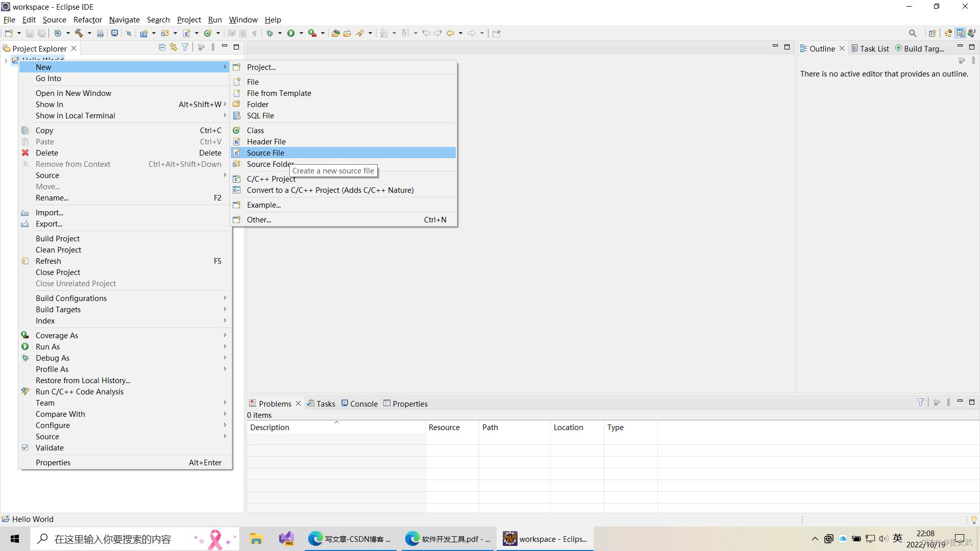Image resolution: width=980 pixels, height=551 pixels.
Task: Click the Save toolbar icon
Action: point(30,33)
